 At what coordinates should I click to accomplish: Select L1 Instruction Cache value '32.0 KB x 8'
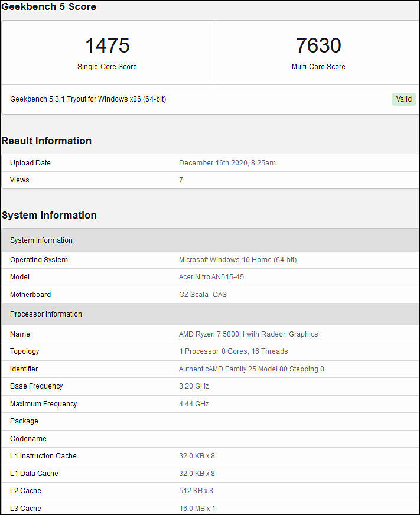tap(197, 456)
